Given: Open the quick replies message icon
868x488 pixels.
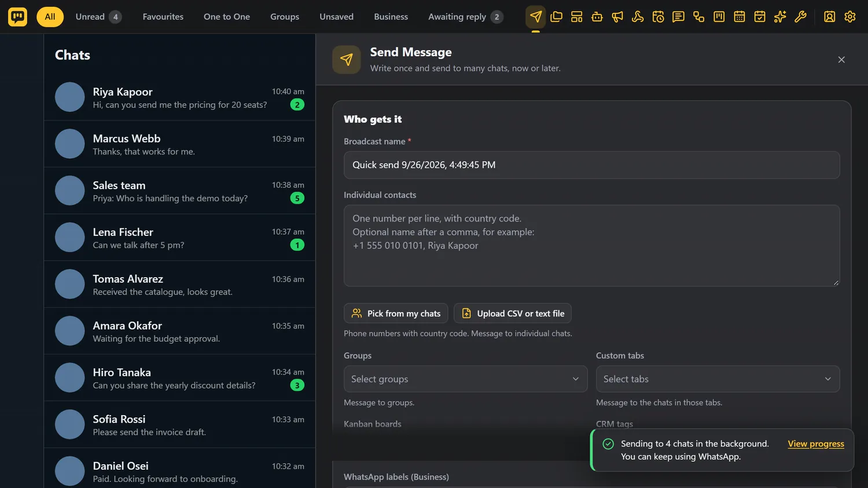Looking at the screenshot, I should click(678, 17).
